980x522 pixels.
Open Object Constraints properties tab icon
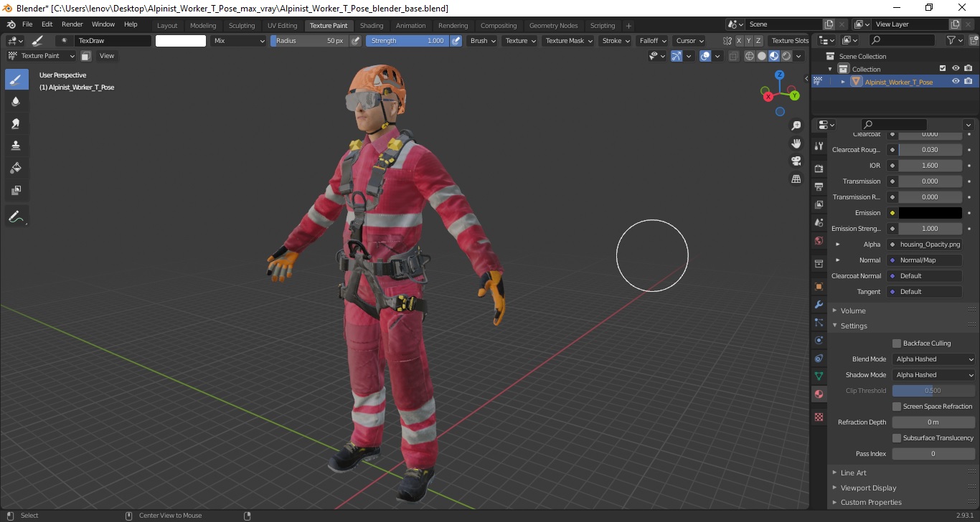pos(819,358)
